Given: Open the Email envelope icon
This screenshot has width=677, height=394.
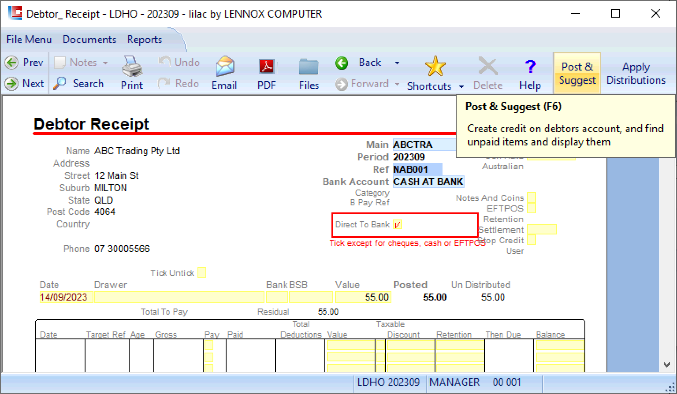Looking at the screenshot, I should 225,66.
